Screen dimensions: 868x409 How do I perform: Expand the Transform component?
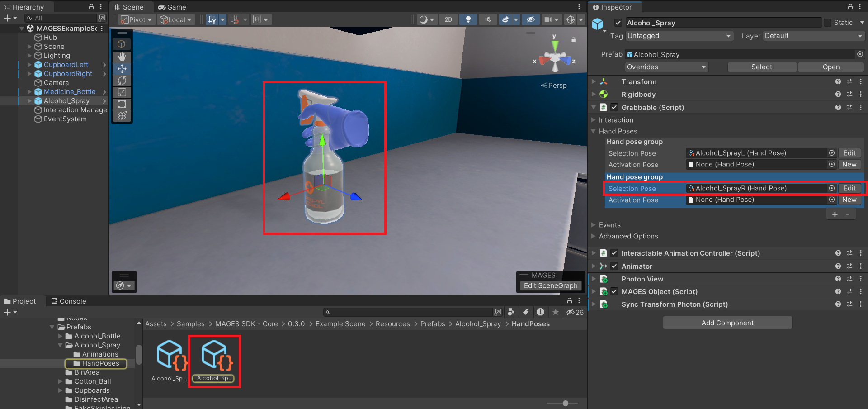point(594,82)
